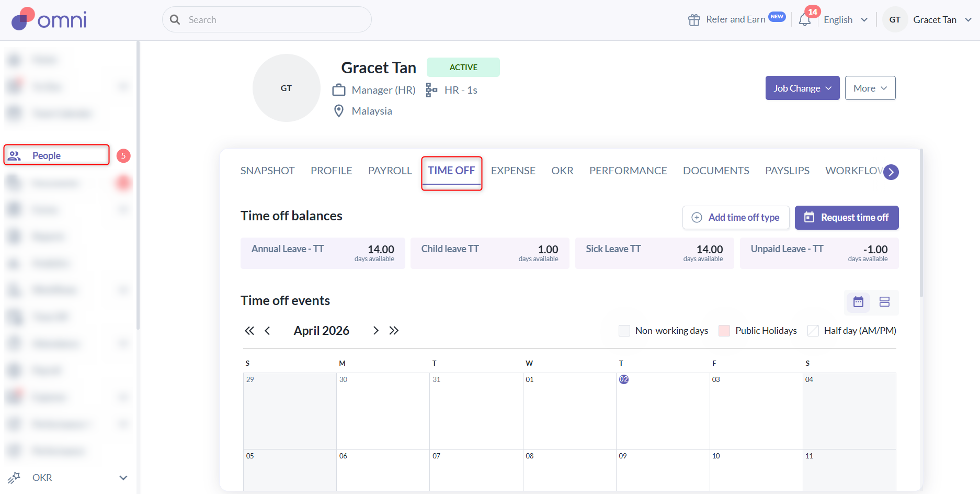
Task: Go to previous year in calendar
Action: click(249, 331)
